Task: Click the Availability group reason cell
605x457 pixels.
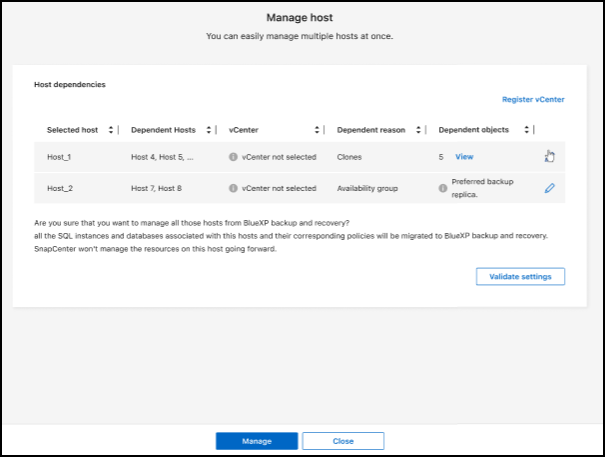Action: [x=369, y=188]
